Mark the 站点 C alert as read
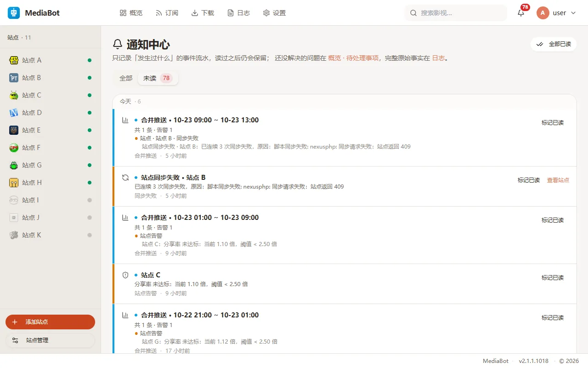 (x=553, y=278)
